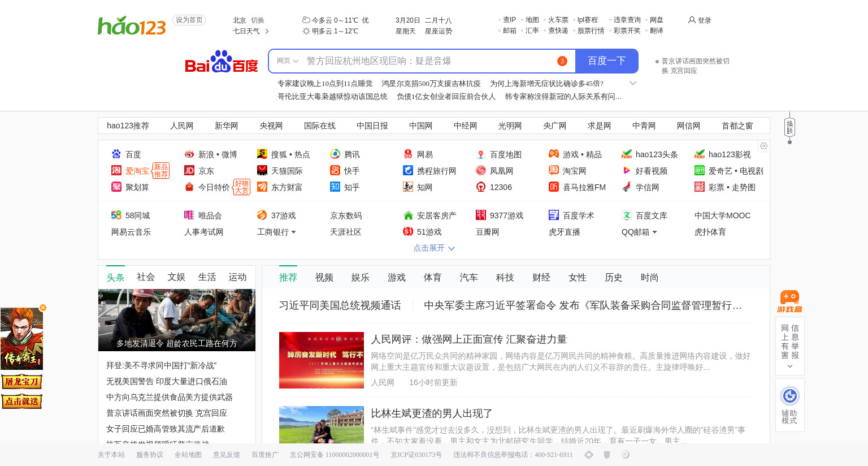Switch to the 娱乐 feed tab
The width and height of the screenshot is (868, 466).
coord(361,278)
